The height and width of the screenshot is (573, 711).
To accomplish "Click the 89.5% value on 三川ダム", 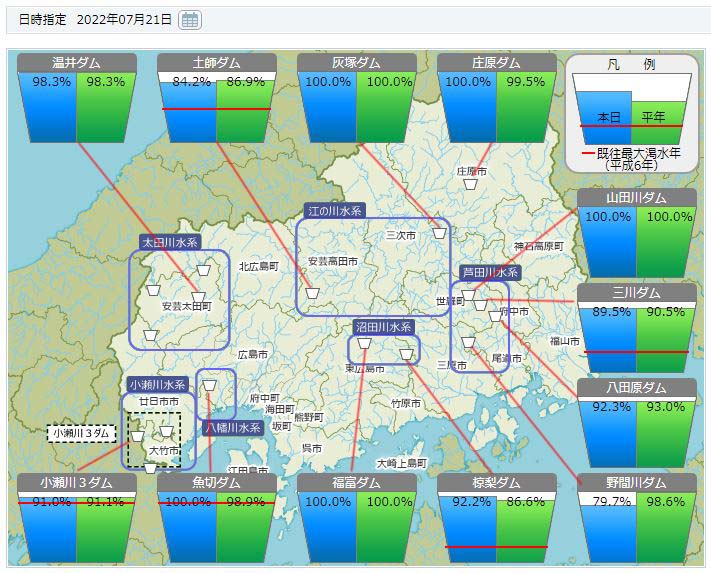I will [x=612, y=312].
